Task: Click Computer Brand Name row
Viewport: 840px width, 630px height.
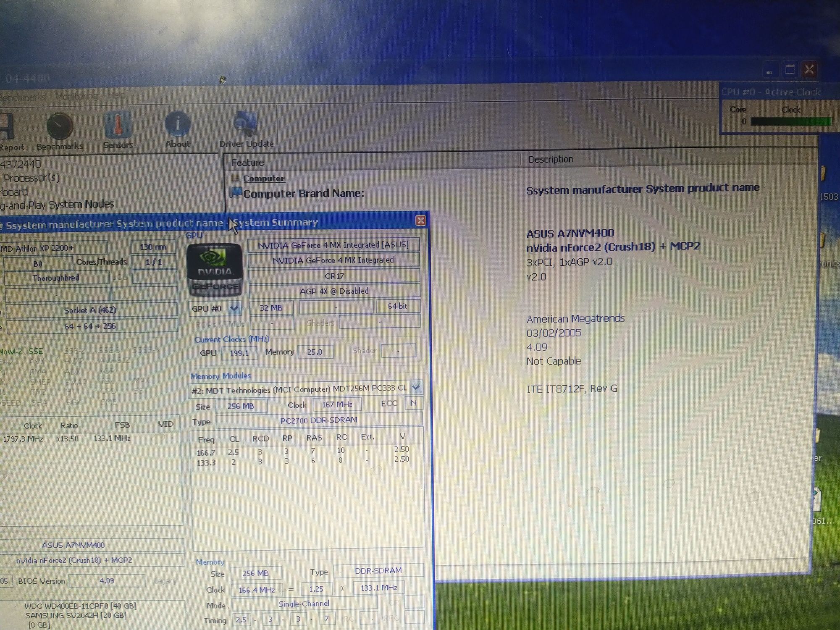Action: 496,191
